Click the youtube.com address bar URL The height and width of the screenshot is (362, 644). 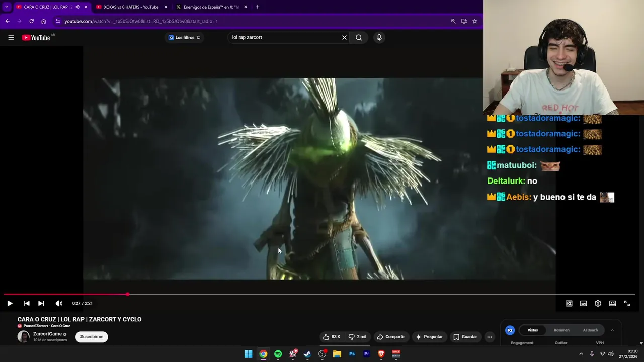141,21
